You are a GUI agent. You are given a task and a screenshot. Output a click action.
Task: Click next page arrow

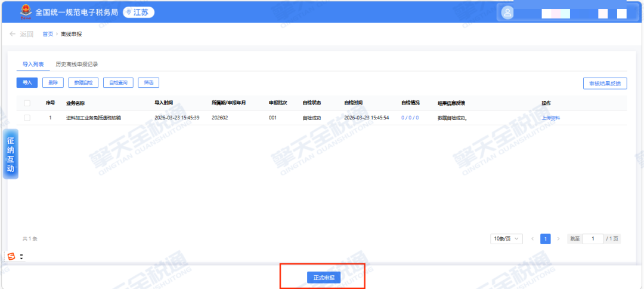tap(558, 239)
